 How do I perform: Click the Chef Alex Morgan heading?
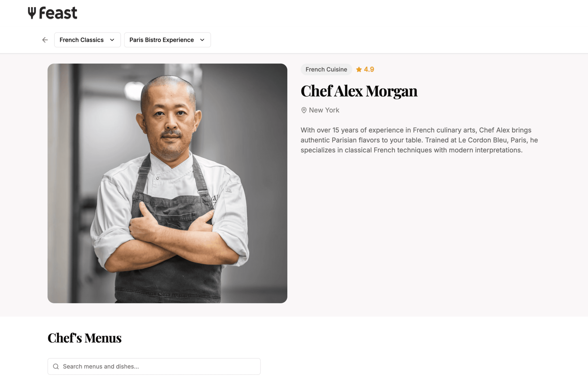[359, 91]
